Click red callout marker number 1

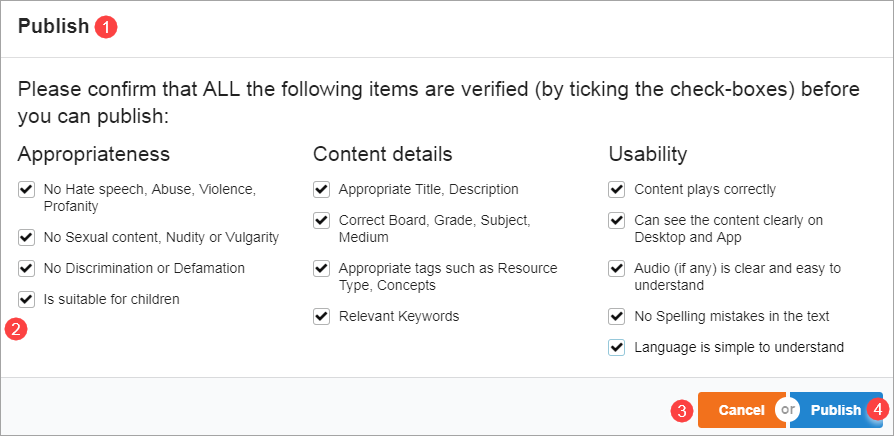(106, 28)
